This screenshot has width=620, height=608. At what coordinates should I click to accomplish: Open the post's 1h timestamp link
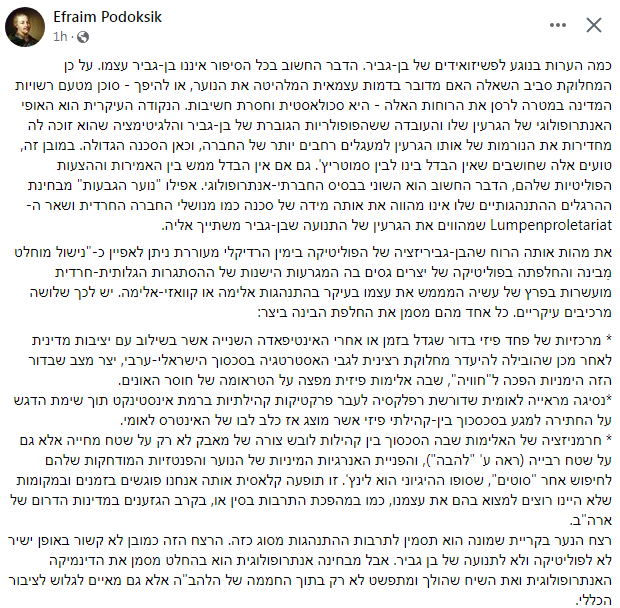tap(60, 37)
